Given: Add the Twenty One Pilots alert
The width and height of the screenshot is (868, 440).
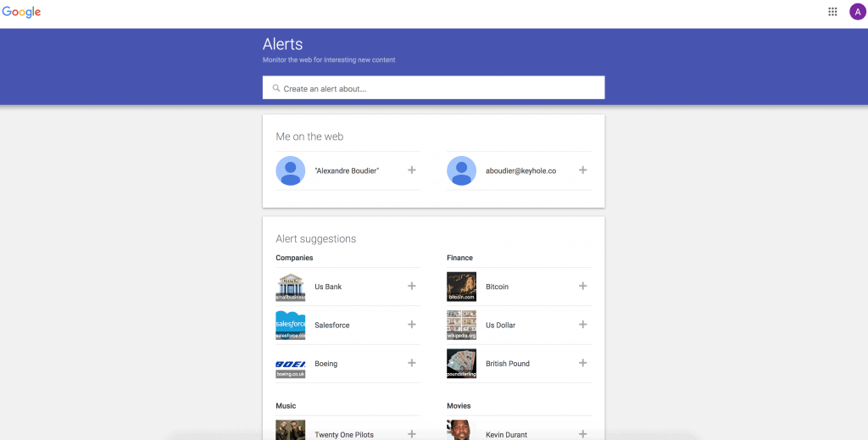Looking at the screenshot, I should (412, 434).
